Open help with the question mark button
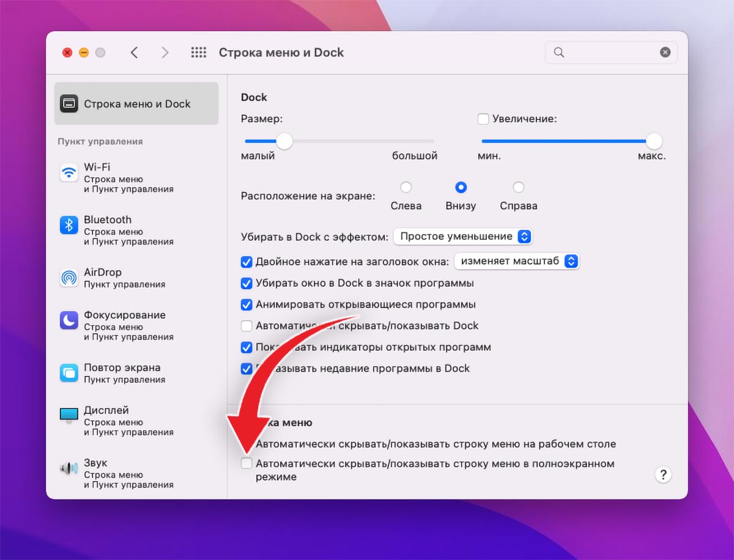Screen dimensions: 734x560 point(663,475)
